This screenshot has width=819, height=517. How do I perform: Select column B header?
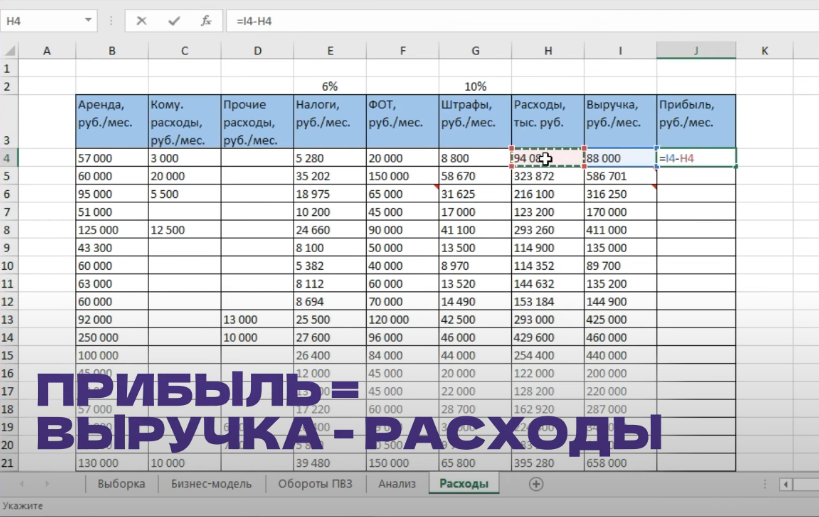112,51
